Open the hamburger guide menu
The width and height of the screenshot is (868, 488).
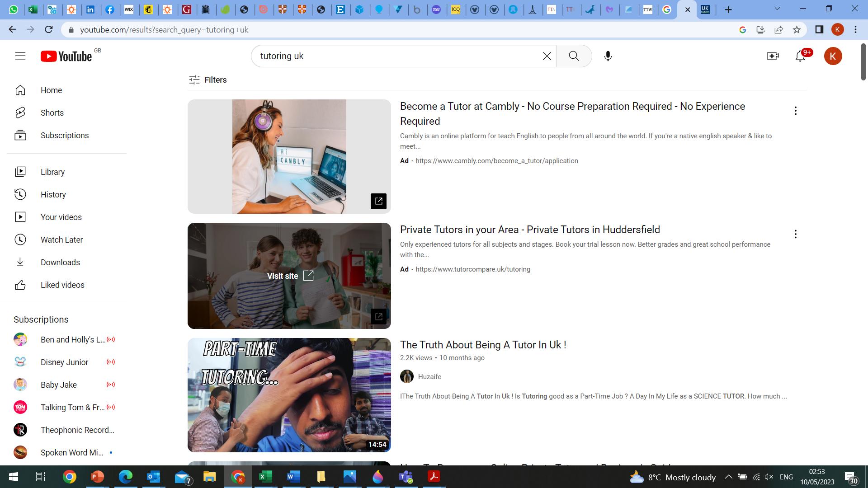point(20,56)
